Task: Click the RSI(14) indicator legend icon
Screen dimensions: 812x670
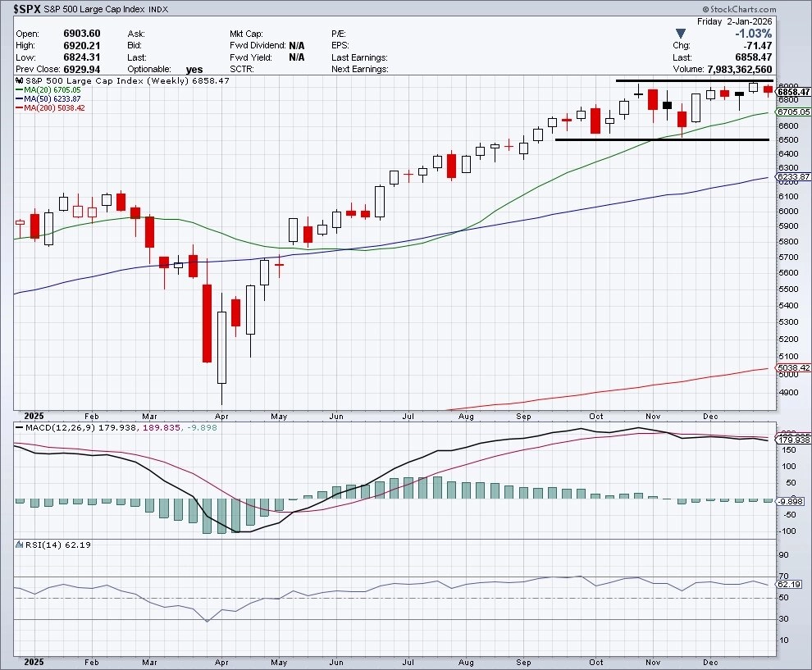Action: 19,545
